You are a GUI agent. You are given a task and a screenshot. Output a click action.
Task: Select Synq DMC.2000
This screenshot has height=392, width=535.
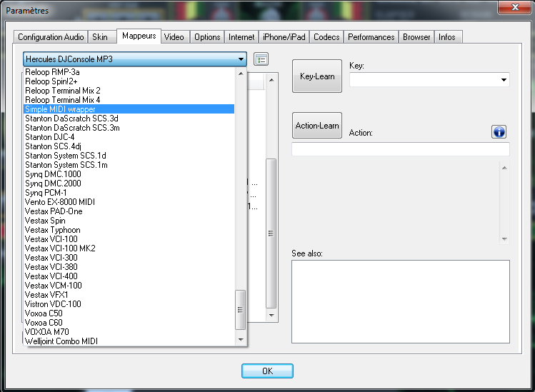(129, 184)
